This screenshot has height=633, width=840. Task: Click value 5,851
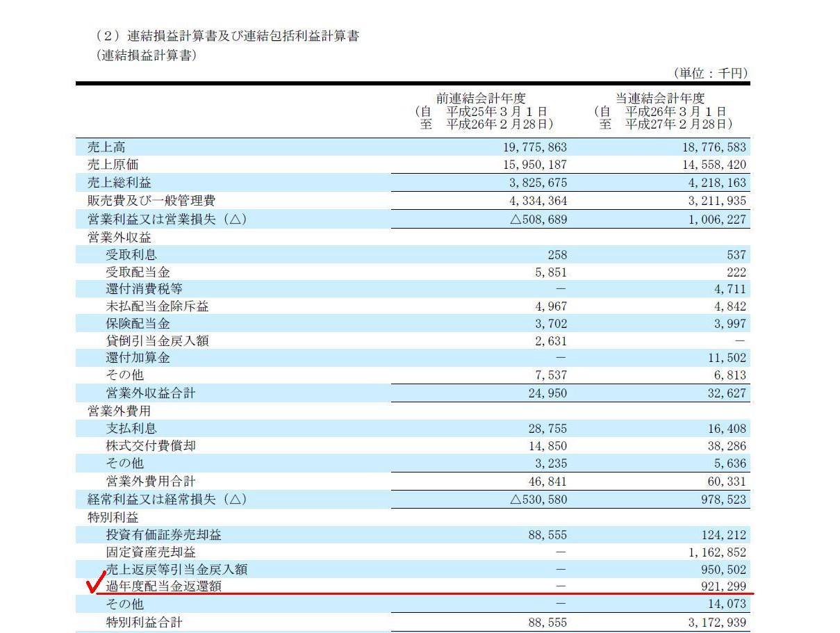click(x=551, y=272)
